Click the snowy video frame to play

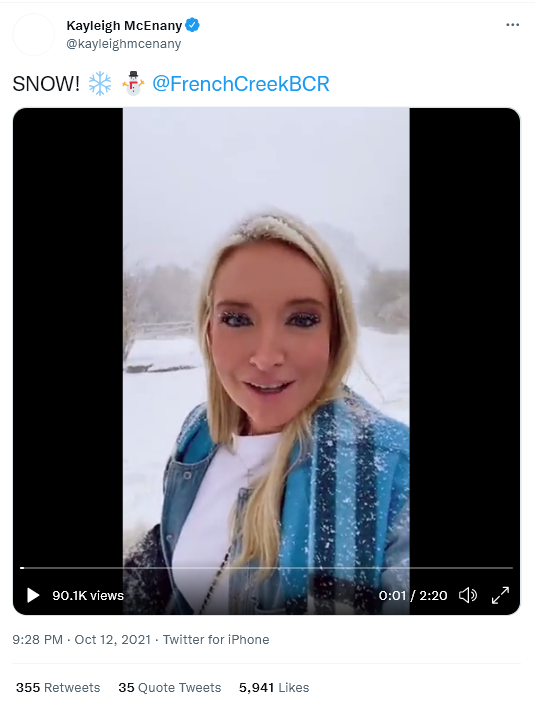266,336
